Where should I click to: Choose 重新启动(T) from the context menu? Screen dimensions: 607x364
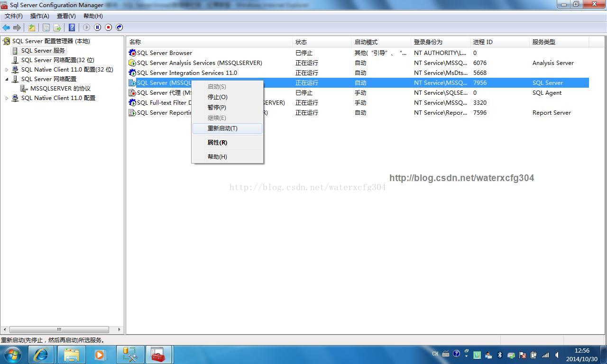point(227,128)
